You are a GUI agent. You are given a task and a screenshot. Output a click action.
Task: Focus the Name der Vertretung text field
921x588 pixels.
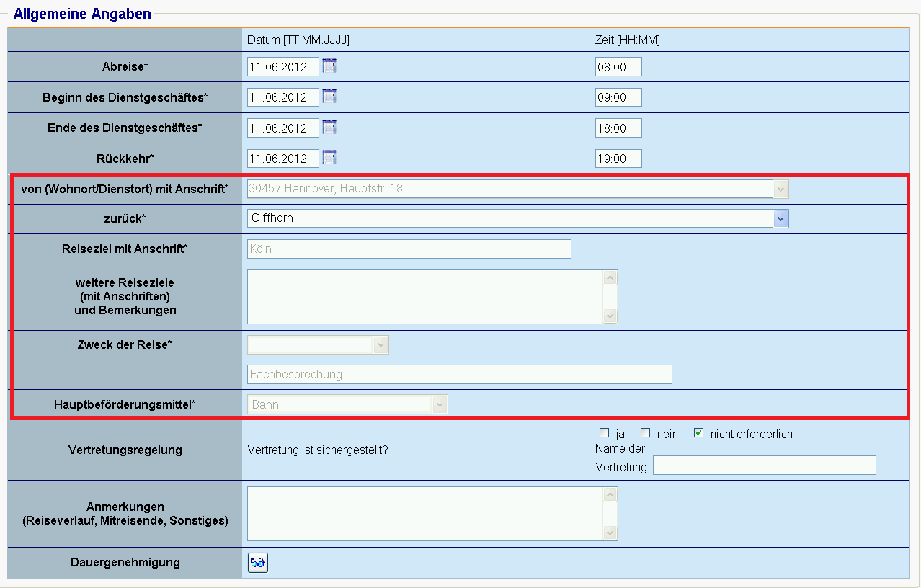(764, 465)
